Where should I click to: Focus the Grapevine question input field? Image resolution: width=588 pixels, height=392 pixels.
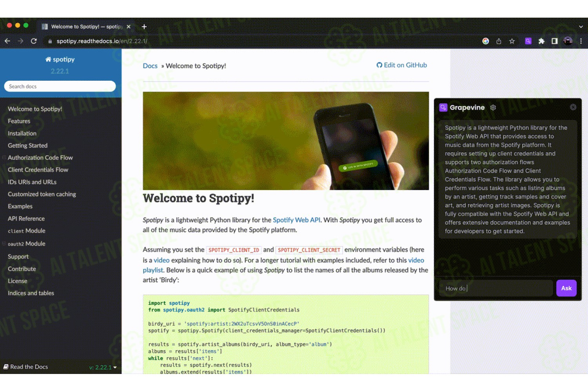point(496,288)
